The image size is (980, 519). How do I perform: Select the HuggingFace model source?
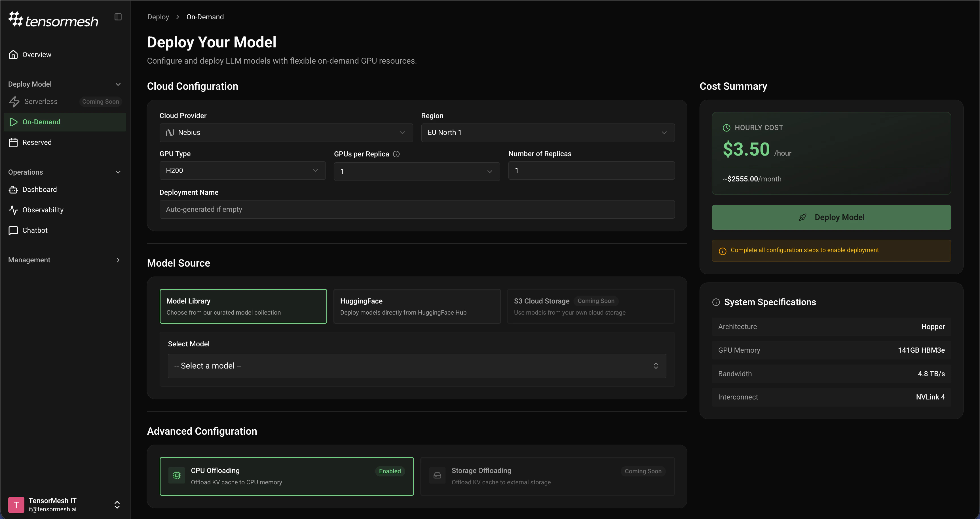(x=417, y=306)
